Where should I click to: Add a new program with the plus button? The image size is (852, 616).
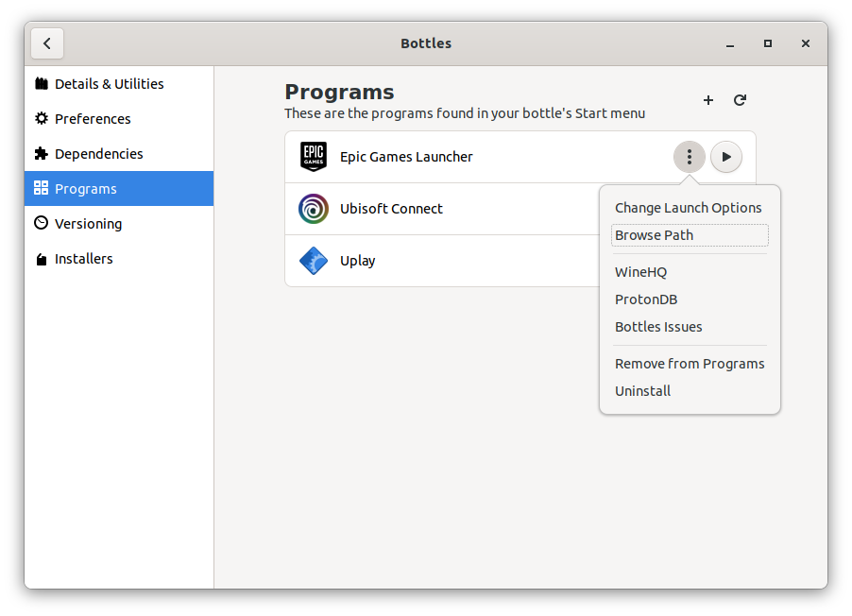click(x=707, y=100)
